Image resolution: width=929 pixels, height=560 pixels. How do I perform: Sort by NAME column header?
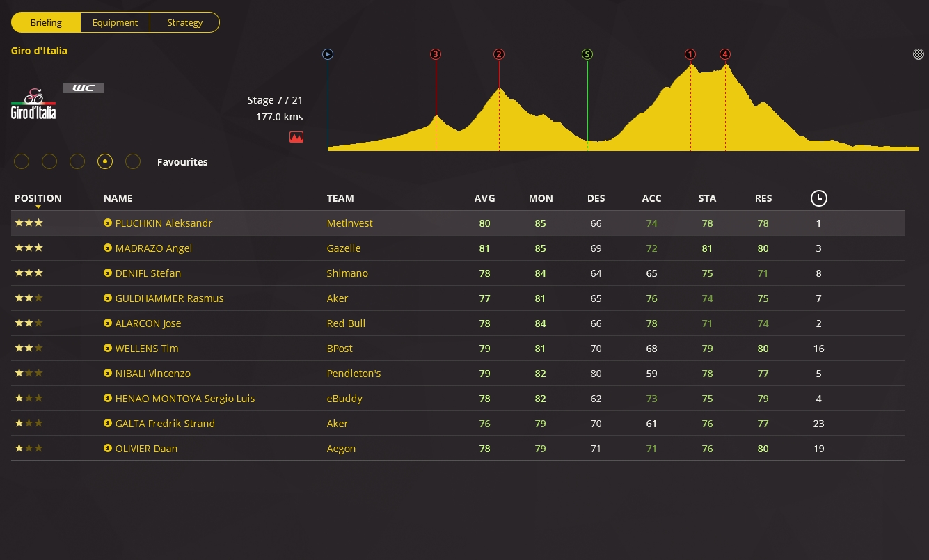coord(118,198)
